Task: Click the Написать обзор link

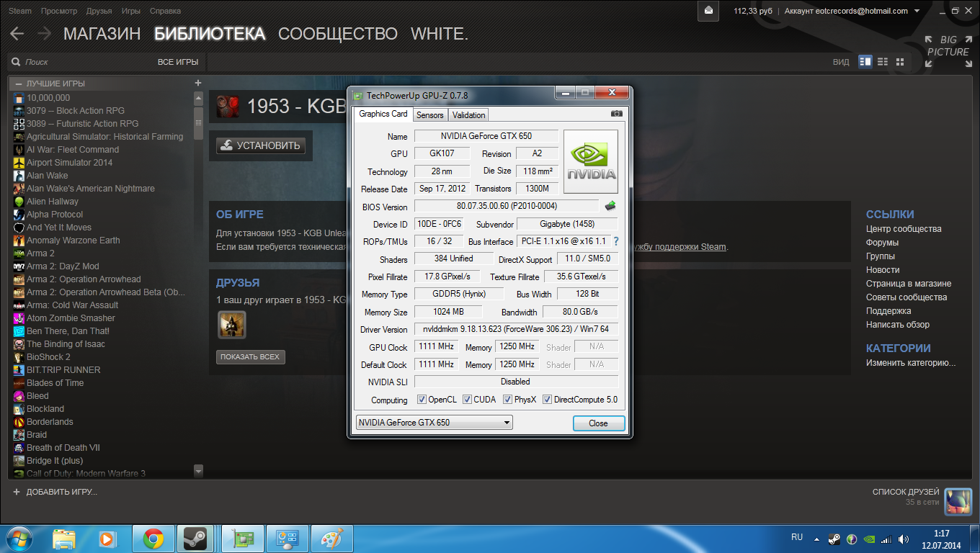Action: (x=898, y=325)
